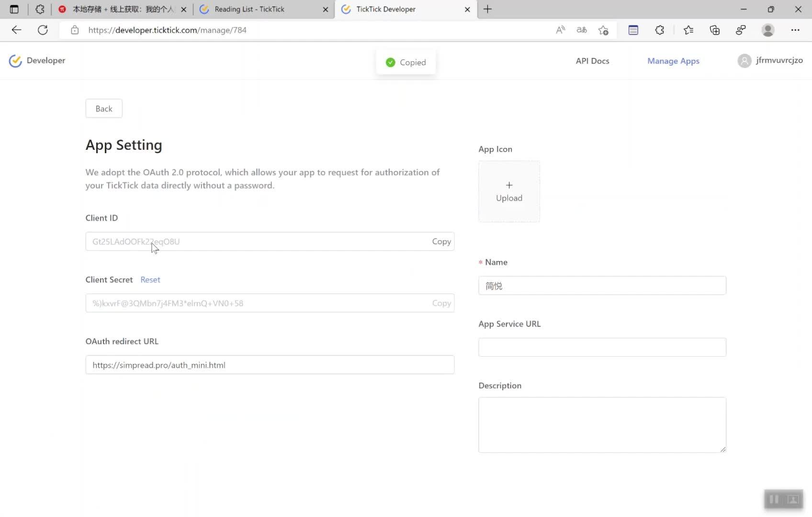Close the first tab with Chinese title
Viewport: 812px width, 517px height.
click(x=184, y=9)
